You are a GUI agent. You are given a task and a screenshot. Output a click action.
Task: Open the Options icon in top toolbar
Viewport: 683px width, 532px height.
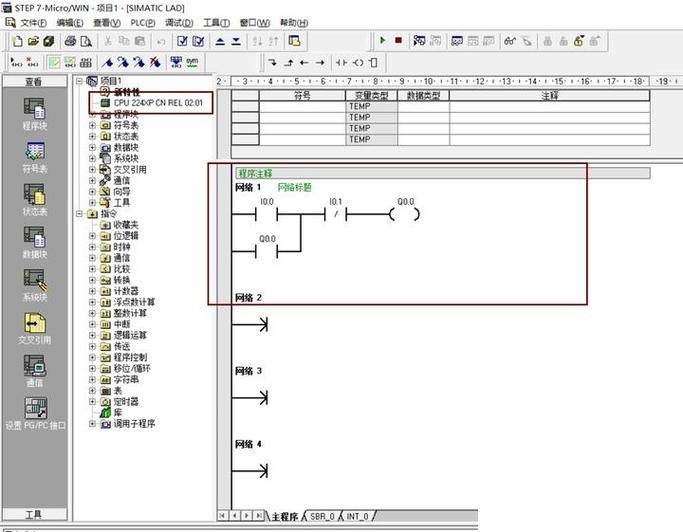[x=294, y=41]
